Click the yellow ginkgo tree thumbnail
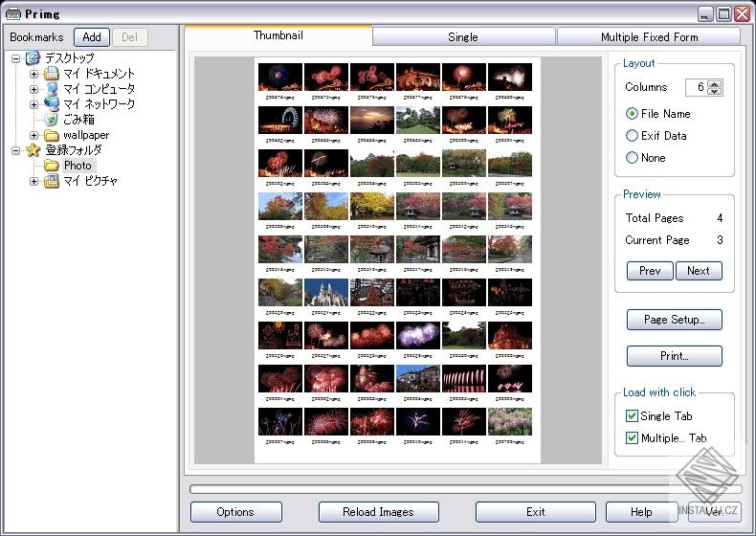 pyautogui.click(x=371, y=206)
